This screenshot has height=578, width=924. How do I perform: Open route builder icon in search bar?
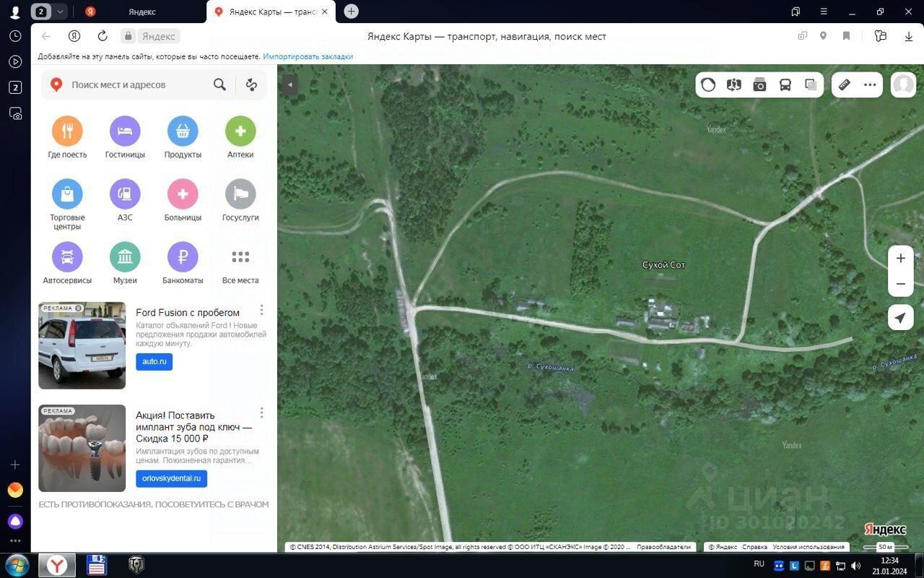[x=251, y=85]
